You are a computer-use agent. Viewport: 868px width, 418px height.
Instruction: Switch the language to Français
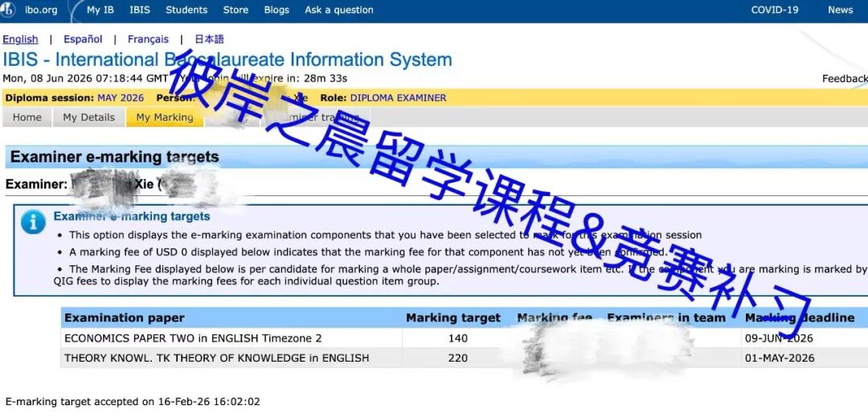click(148, 39)
